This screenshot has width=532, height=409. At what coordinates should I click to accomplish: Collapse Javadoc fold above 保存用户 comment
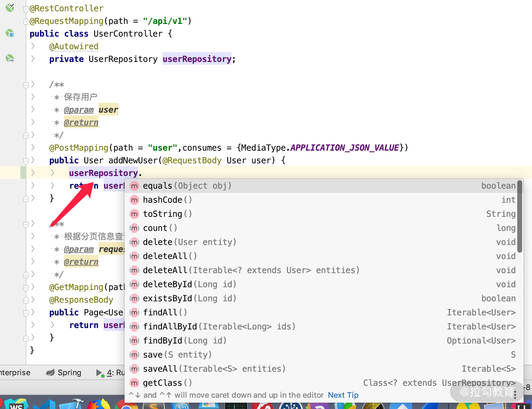click(26, 85)
